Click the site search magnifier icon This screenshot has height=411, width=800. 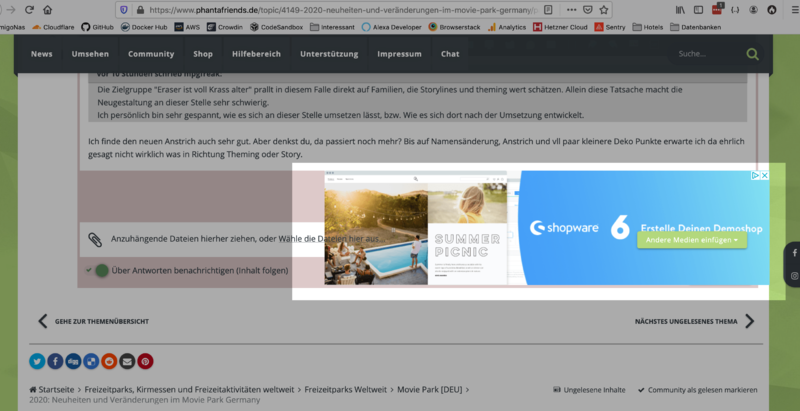coord(751,54)
